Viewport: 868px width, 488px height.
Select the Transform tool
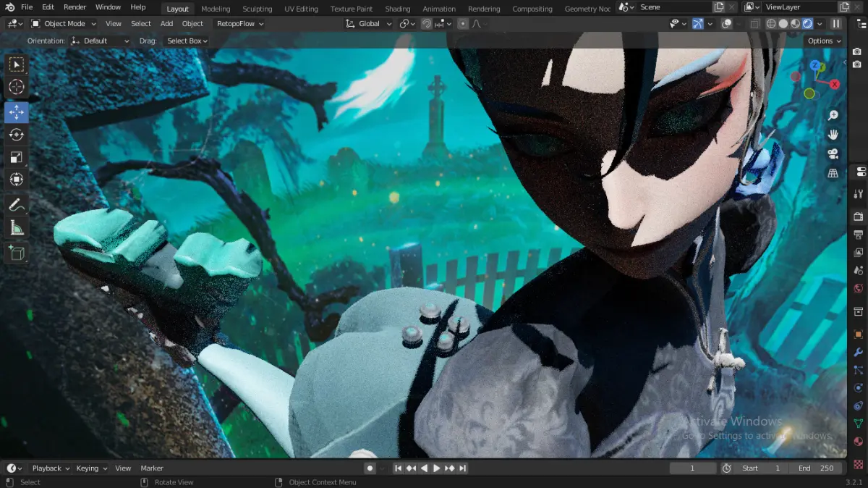16,179
